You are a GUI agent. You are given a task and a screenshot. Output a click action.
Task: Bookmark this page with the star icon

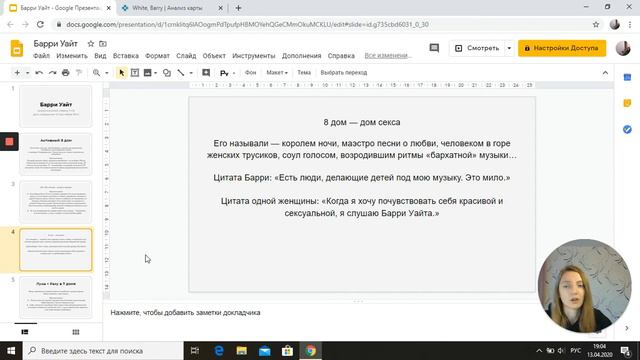click(x=596, y=24)
